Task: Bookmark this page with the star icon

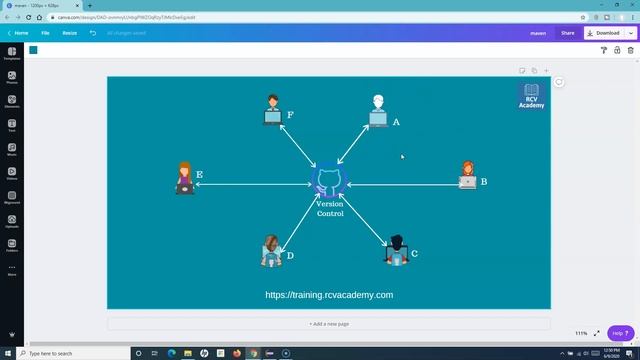Action: (583, 18)
